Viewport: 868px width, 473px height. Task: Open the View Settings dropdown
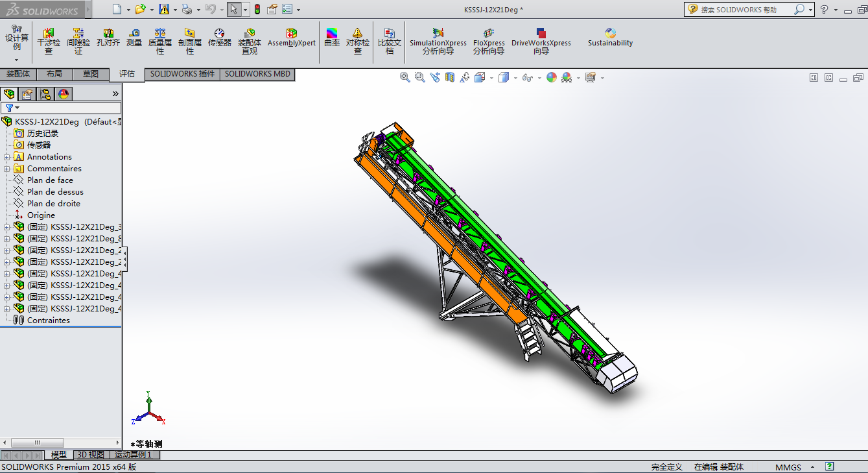pos(602,78)
